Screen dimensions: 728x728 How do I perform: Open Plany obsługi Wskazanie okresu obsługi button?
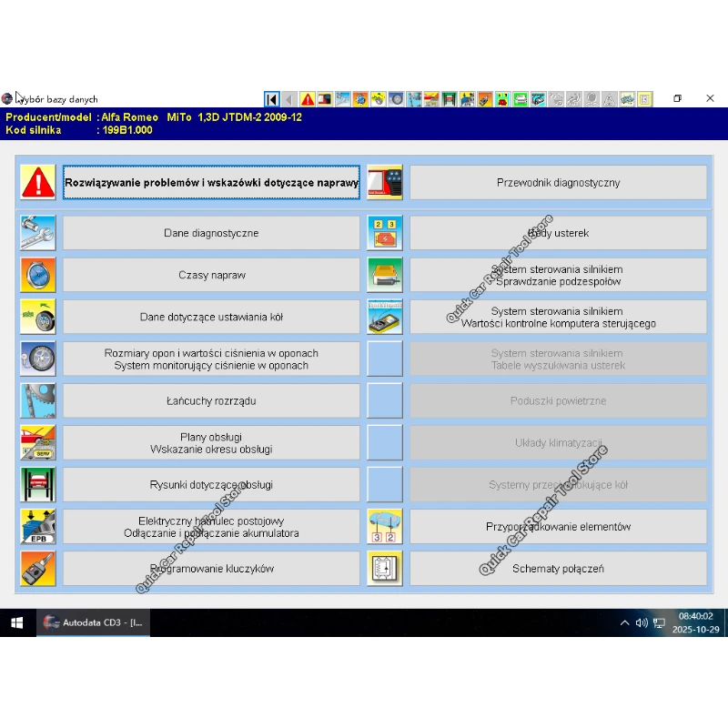click(211, 443)
